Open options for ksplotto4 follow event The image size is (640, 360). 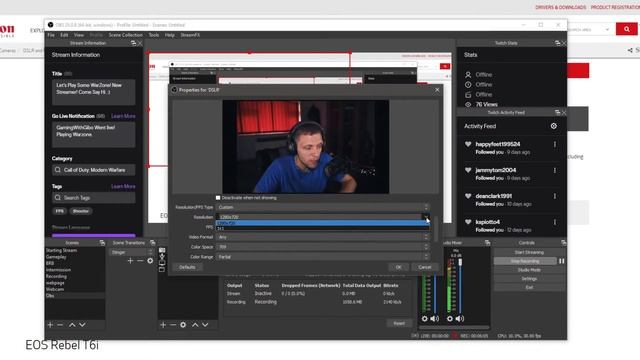[555, 222]
